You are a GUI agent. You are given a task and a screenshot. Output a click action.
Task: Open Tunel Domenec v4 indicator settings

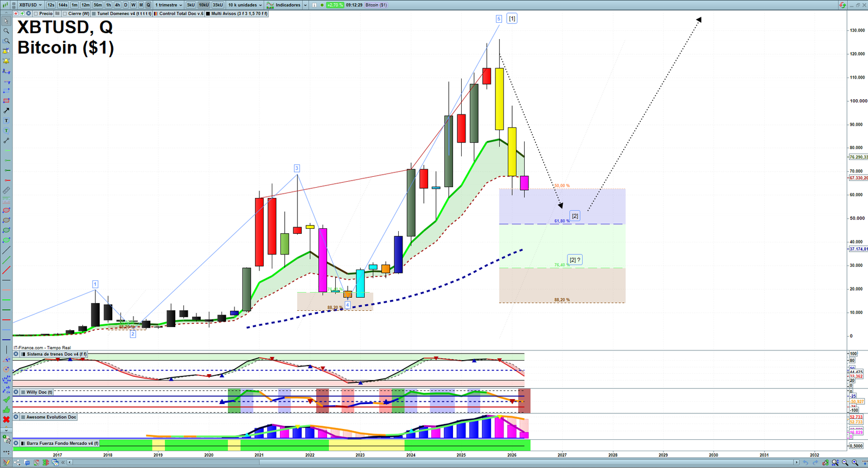(x=122, y=14)
